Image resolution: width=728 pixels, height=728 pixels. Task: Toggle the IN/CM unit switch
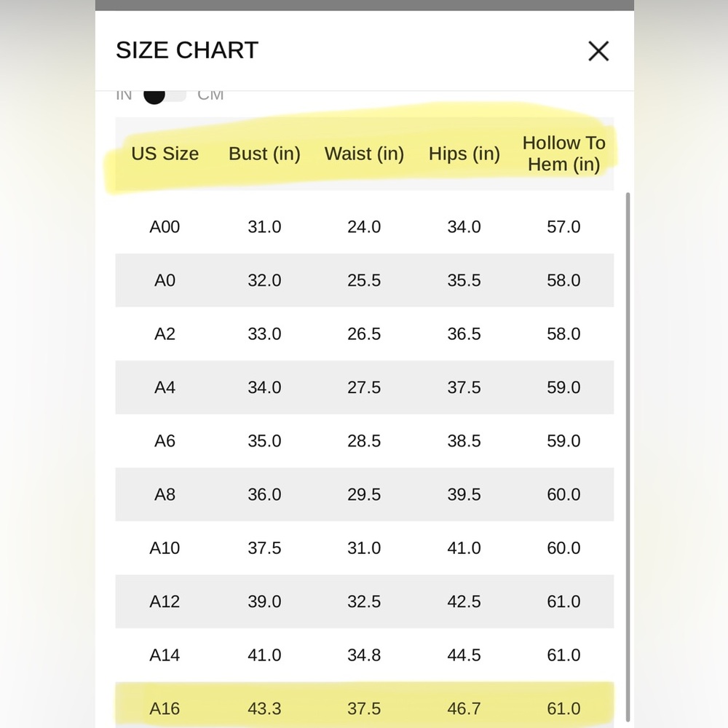165,95
